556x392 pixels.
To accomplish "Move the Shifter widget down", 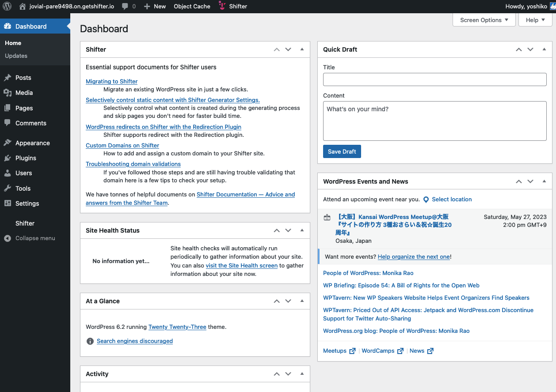I will pos(288,49).
